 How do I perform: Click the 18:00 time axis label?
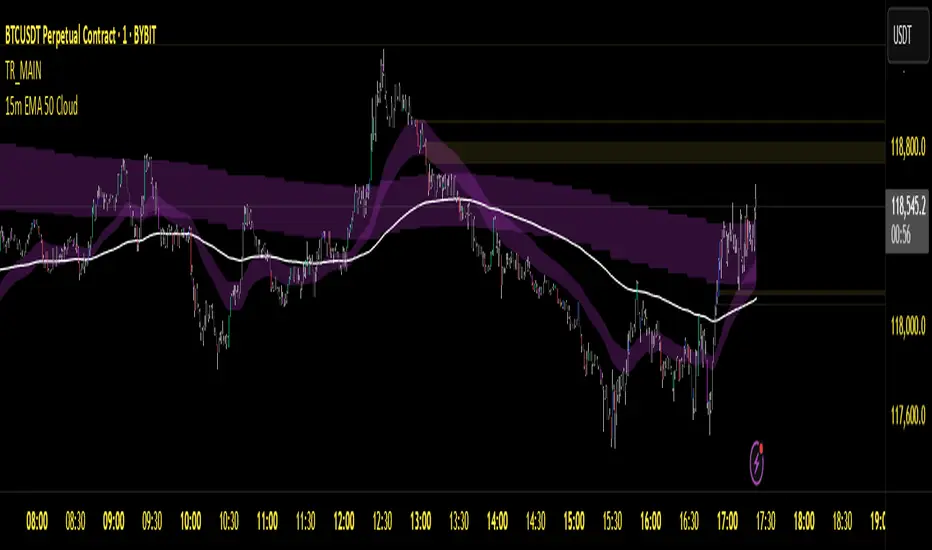tap(804, 521)
